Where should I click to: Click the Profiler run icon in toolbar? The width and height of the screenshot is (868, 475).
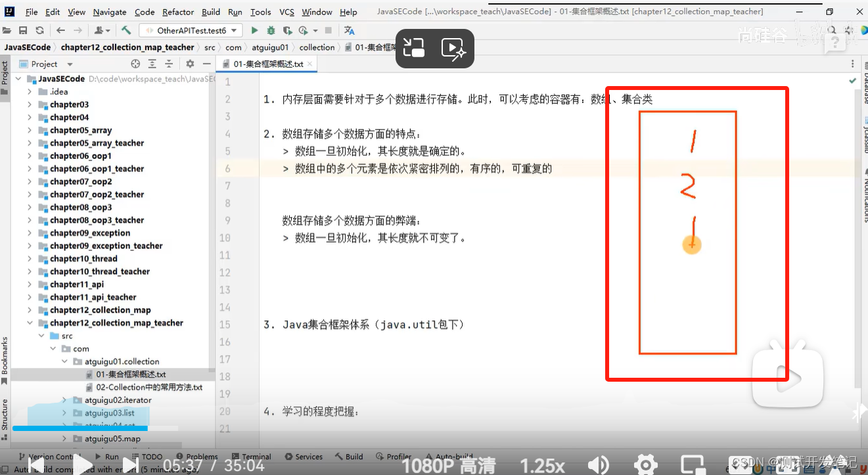point(303,30)
